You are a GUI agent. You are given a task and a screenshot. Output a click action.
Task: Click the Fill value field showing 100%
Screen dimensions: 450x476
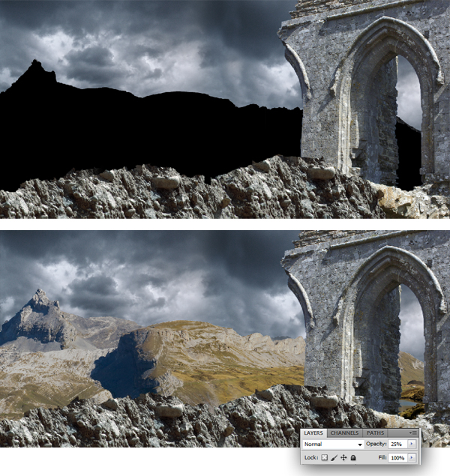(396, 457)
